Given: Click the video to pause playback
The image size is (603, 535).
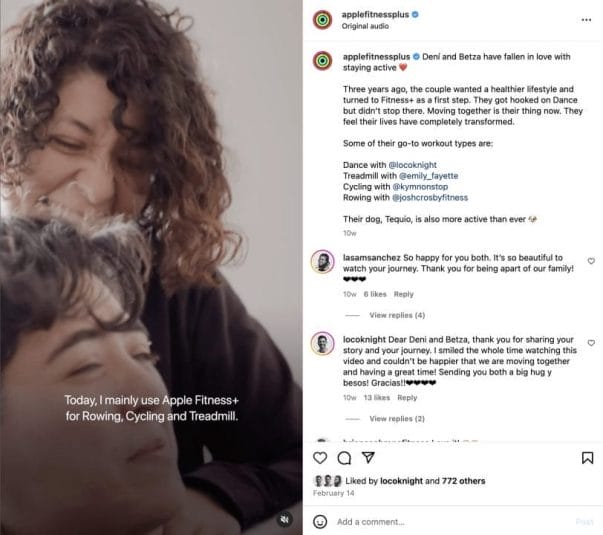Looking at the screenshot, I should tap(150, 250).
